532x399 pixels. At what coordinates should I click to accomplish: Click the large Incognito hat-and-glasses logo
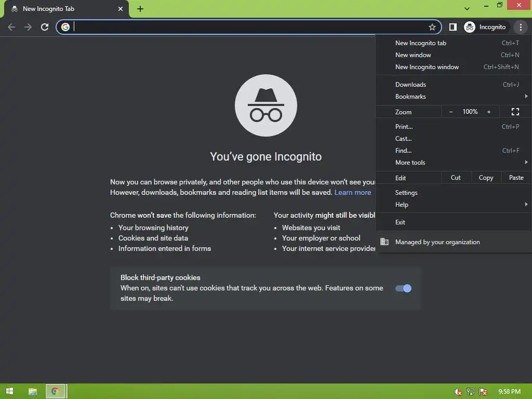tap(266, 105)
